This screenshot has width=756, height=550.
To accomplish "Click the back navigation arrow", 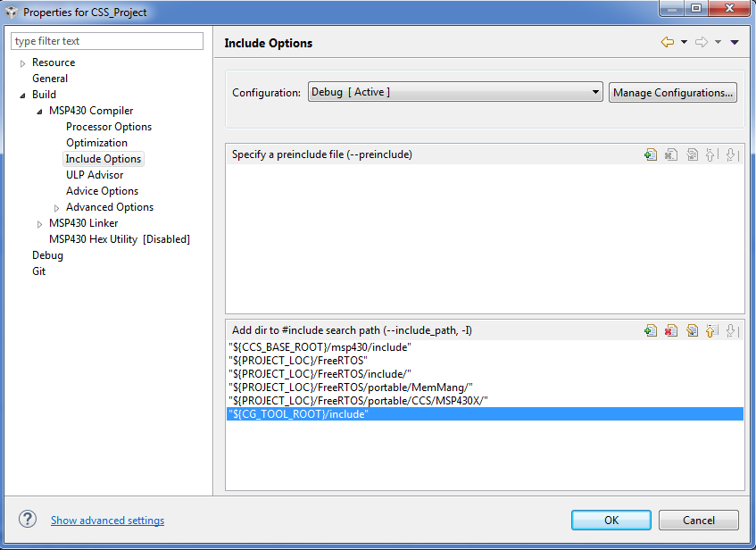I will pyautogui.click(x=667, y=42).
